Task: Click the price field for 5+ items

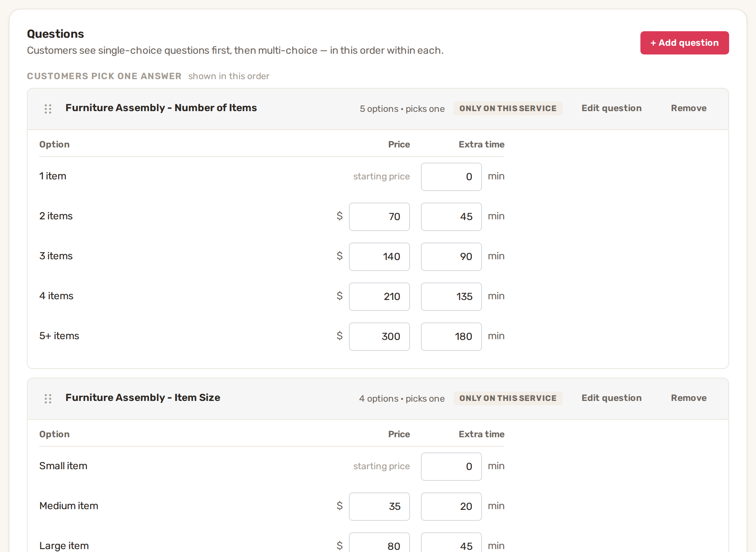Action: [379, 337]
